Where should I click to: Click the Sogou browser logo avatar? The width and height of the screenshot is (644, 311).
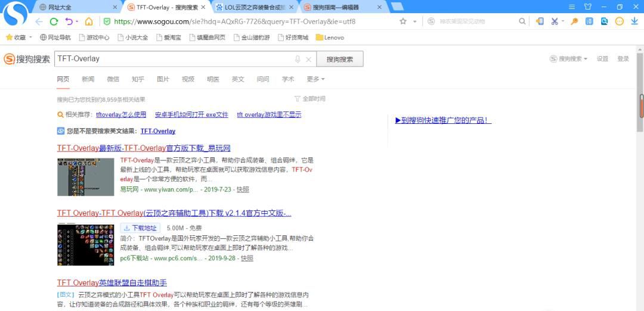(x=15, y=13)
